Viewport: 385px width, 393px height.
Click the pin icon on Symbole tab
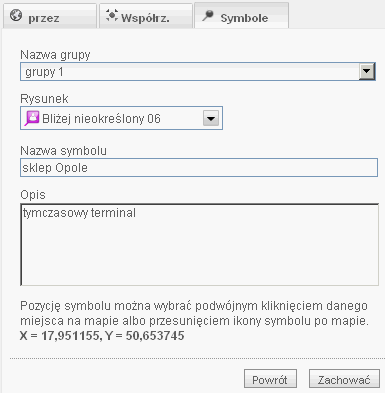208,16
